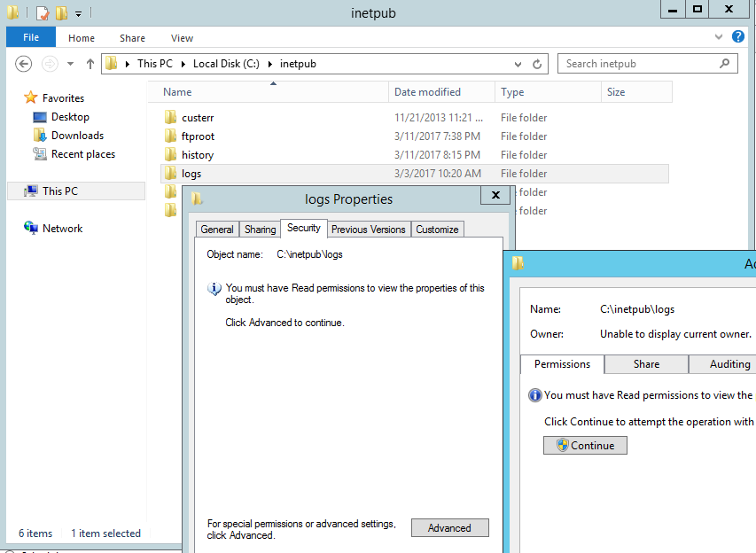This screenshot has width=756, height=553.
Task: Click the New folder quick access icon
Action: point(61,13)
